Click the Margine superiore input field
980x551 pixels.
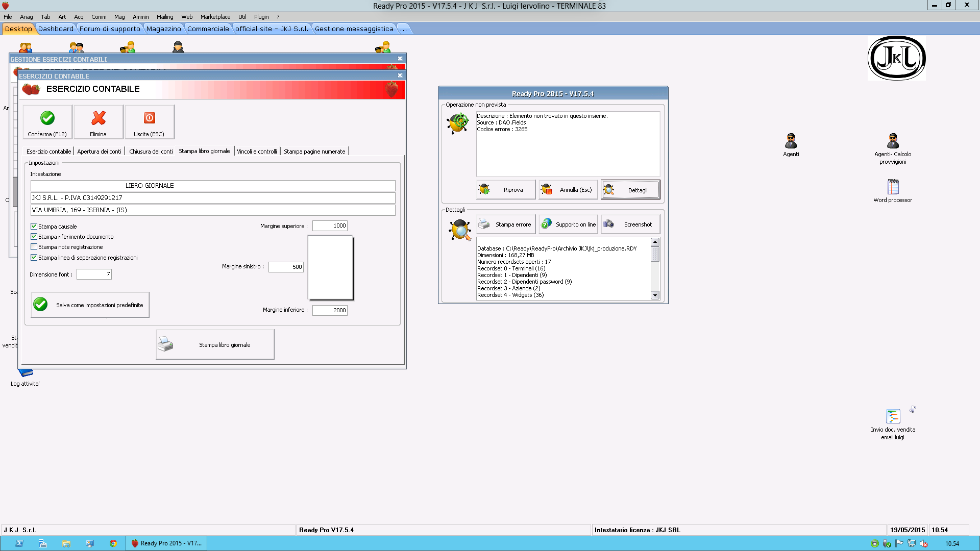330,226
